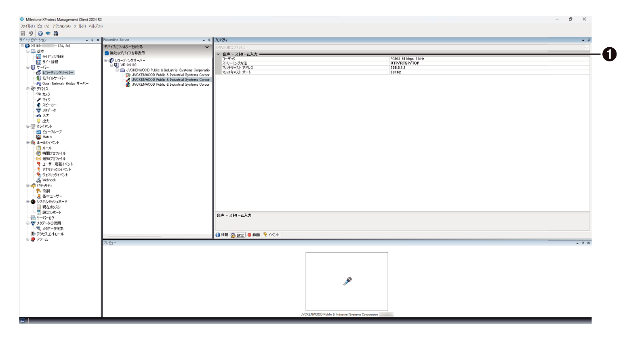Switch to the イベント tab
644x340 pixels.
(x=271, y=235)
